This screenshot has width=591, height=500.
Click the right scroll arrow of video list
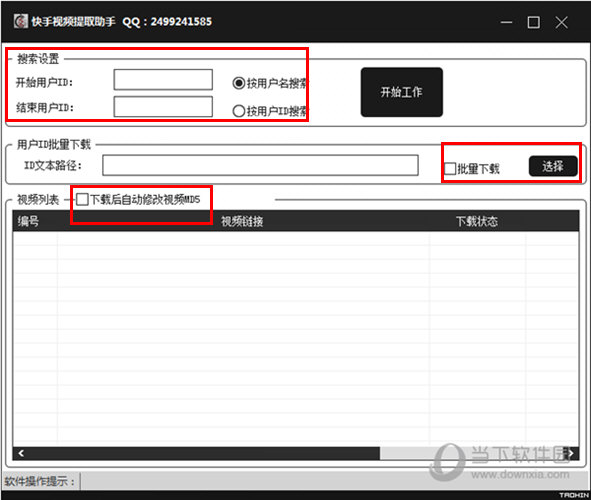571,453
